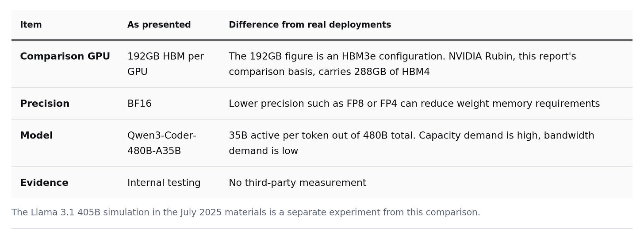Image resolution: width=644 pixels, height=239 pixels.
Task: Select the '192GB HBM per GPU' cell
Action: coord(165,64)
